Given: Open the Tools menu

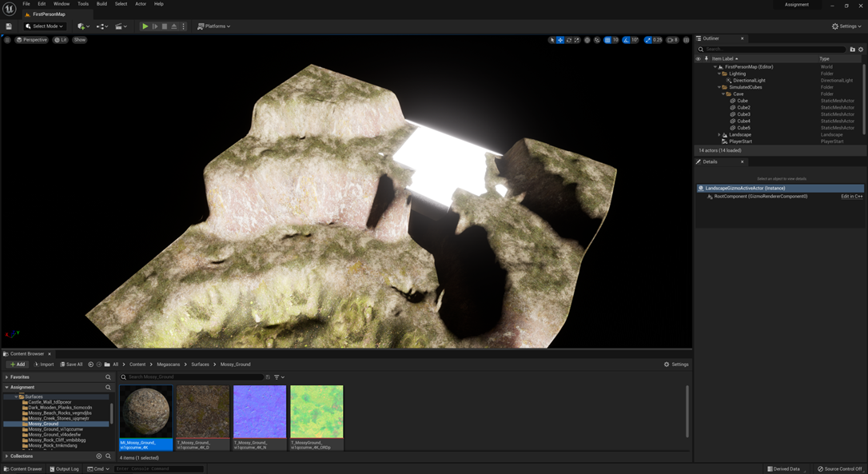Looking at the screenshot, I should [x=83, y=4].
